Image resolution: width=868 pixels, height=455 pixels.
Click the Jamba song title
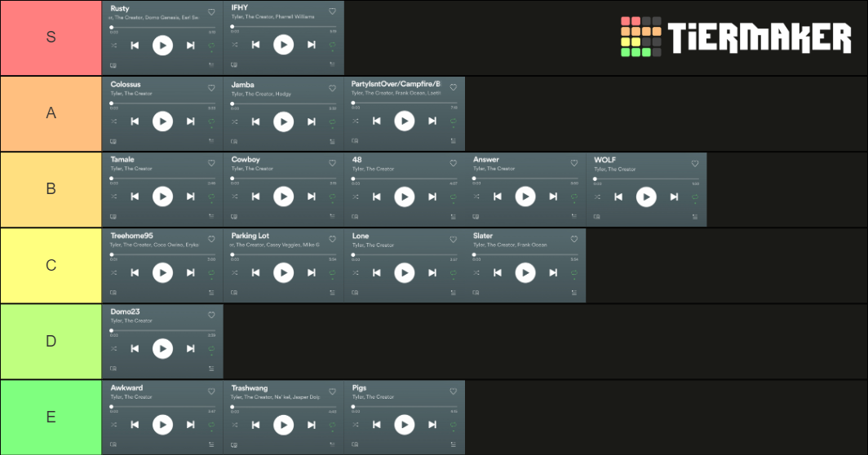[x=242, y=85]
